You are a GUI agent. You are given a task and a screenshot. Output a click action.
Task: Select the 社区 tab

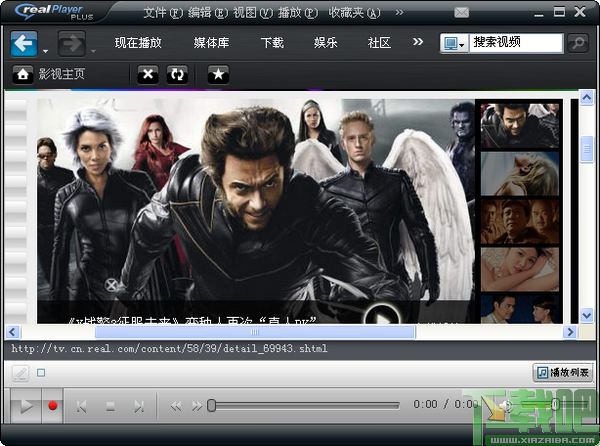(379, 42)
